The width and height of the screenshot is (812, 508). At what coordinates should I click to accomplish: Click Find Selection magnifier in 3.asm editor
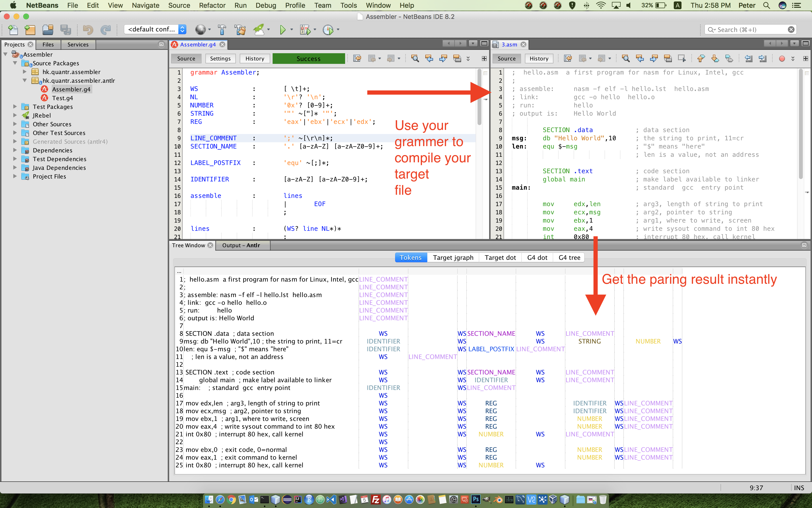[x=625, y=59]
